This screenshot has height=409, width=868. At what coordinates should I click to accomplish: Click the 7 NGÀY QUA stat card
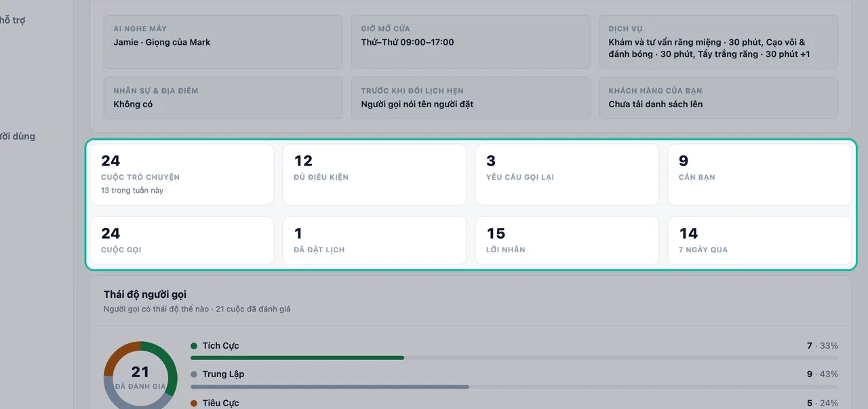click(759, 240)
